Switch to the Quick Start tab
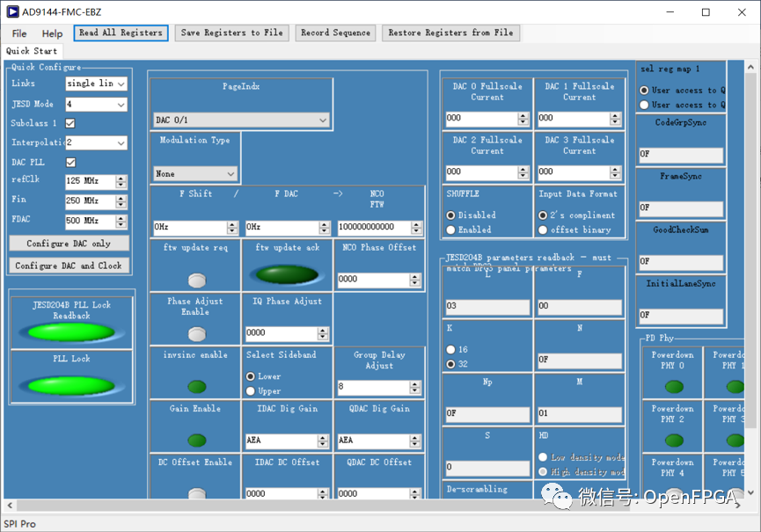This screenshot has width=761, height=532. pyautogui.click(x=32, y=51)
